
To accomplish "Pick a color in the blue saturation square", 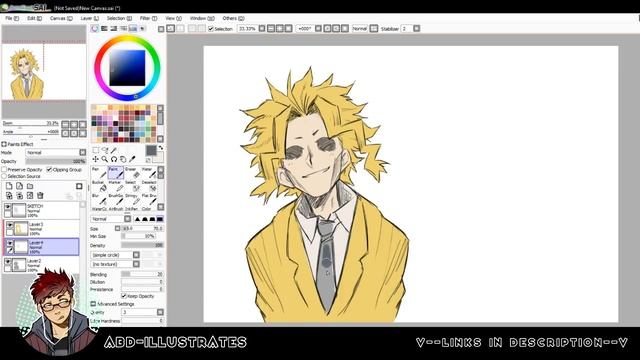I will [x=127, y=68].
